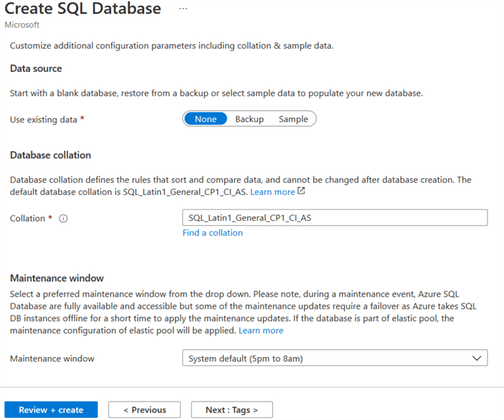Proceed to Next : Tags step

click(x=231, y=410)
